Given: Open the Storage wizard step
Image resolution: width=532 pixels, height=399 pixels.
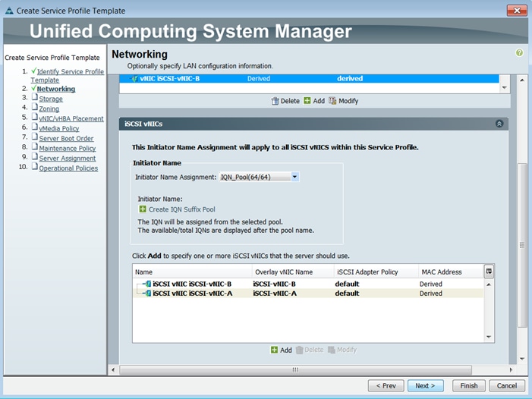Looking at the screenshot, I should coord(51,99).
